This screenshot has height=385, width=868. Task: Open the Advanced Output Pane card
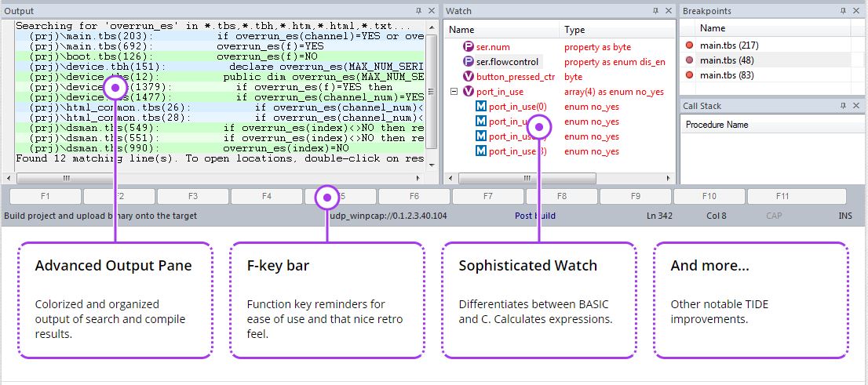[115, 300]
